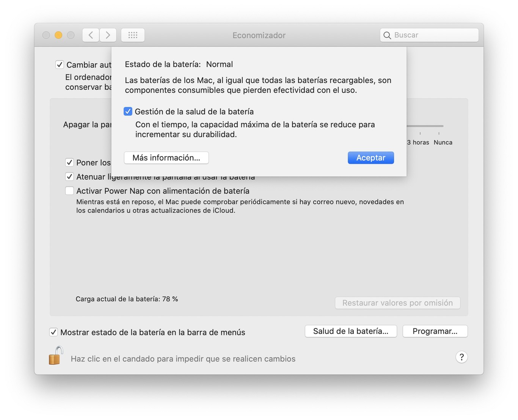
Task: Toggle Atenuar ligeramente la pantalla checkbox
Action: pyautogui.click(x=69, y=176)
